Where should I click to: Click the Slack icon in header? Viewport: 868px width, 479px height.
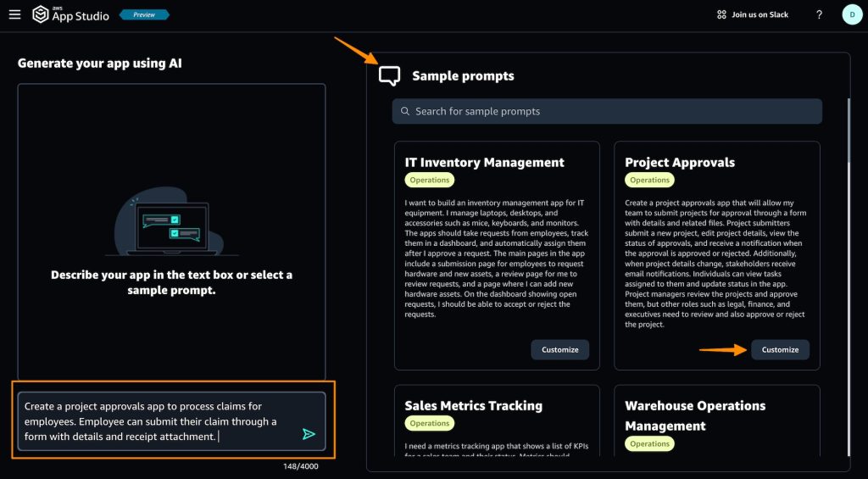tap(721, 14)
